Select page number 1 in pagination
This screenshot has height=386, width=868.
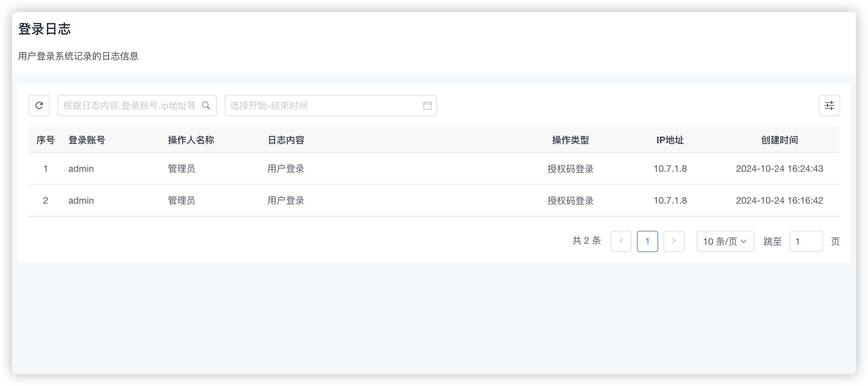[x=647, y=241]
